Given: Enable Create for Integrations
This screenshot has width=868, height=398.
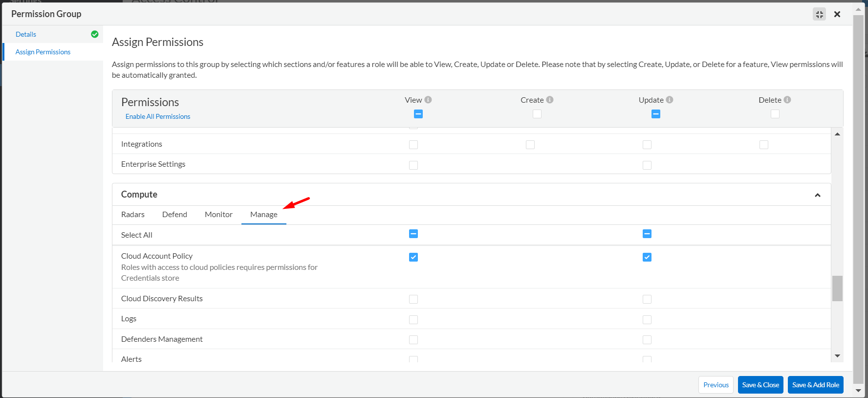Looking at the screenshot, I should tap(530, 145).
